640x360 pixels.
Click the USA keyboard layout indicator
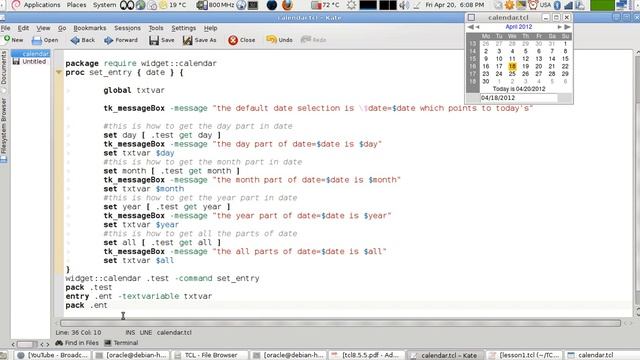545,5
